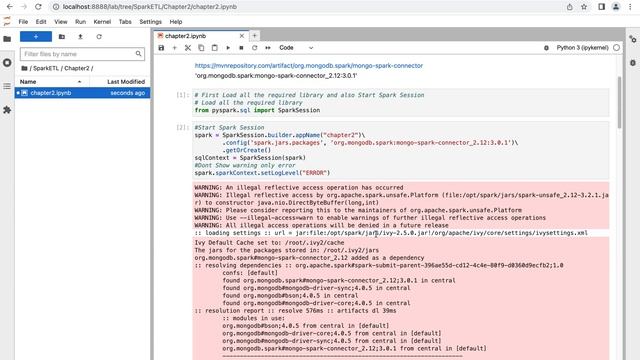Click the 'WARNING: An illegal reflective access' output line

[x=299, y=188]
